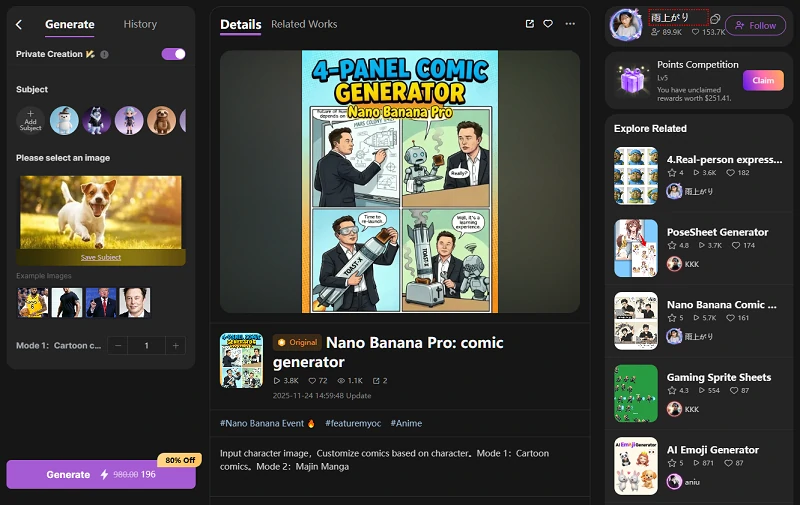
Task: Click the heart favorite icon in Details header
Action: click(548, 23)
